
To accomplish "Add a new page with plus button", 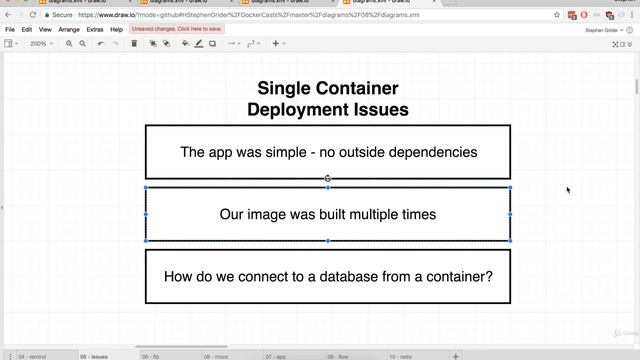I will [x=456, y=356].
